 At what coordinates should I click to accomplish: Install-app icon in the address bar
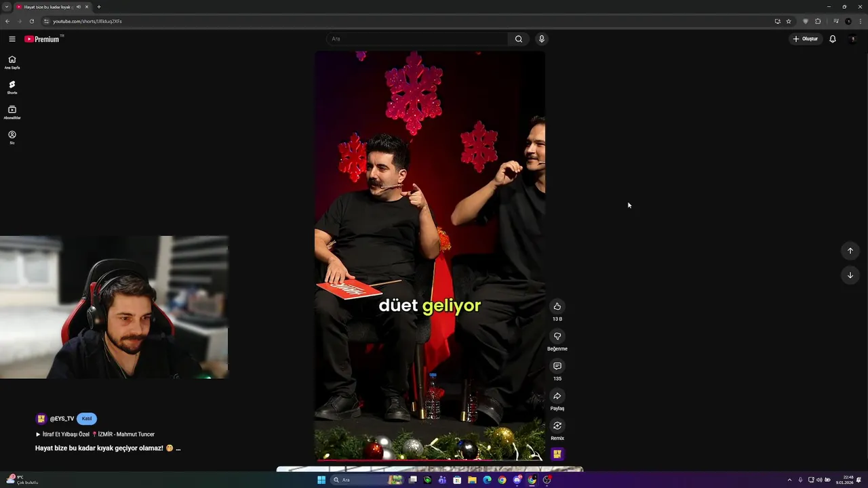778,21
